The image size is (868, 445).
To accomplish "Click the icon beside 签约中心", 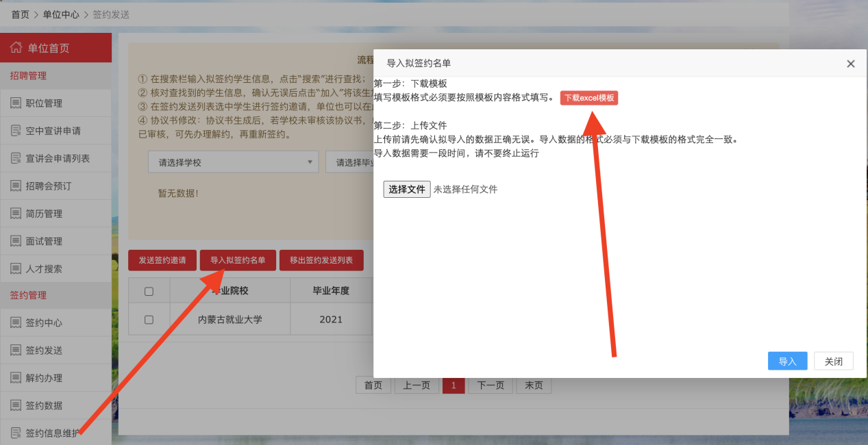I will [16, 323].
